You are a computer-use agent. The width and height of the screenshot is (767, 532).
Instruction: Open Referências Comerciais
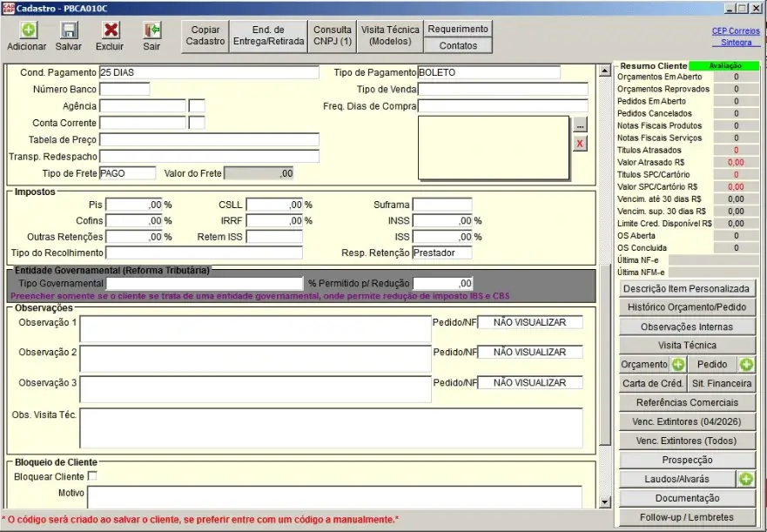[687, 403]
